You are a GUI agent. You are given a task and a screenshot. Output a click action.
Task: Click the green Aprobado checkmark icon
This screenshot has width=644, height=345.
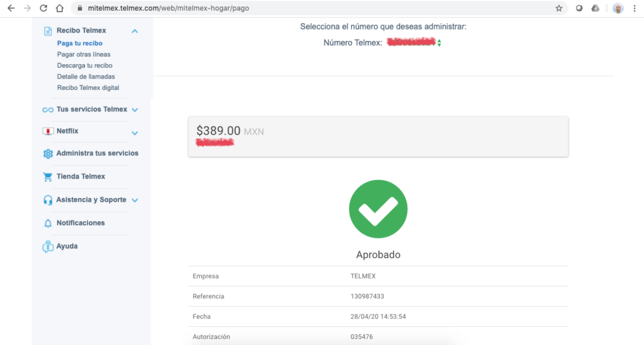(x=378, y=209)
